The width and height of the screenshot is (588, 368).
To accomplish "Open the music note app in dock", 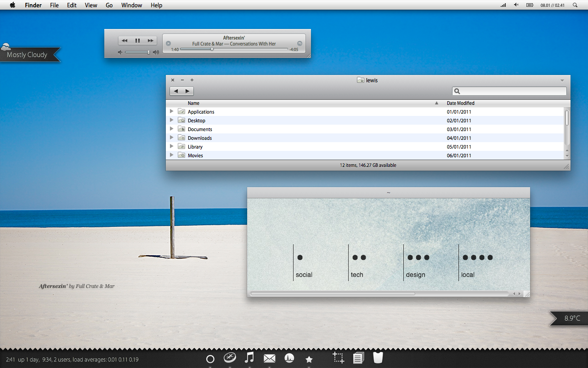I will coord(249,357).
